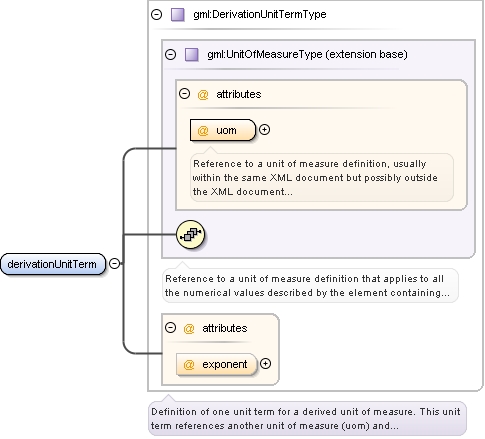
Task: Collapse the derivationUnitTerm element node
Action: pos(115,264)
